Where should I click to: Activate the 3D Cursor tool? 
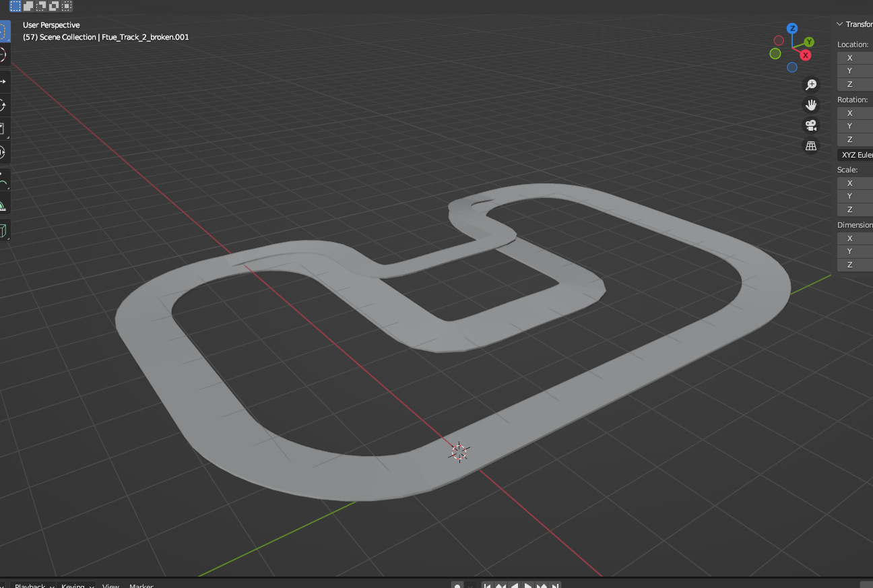click(5, 55)
